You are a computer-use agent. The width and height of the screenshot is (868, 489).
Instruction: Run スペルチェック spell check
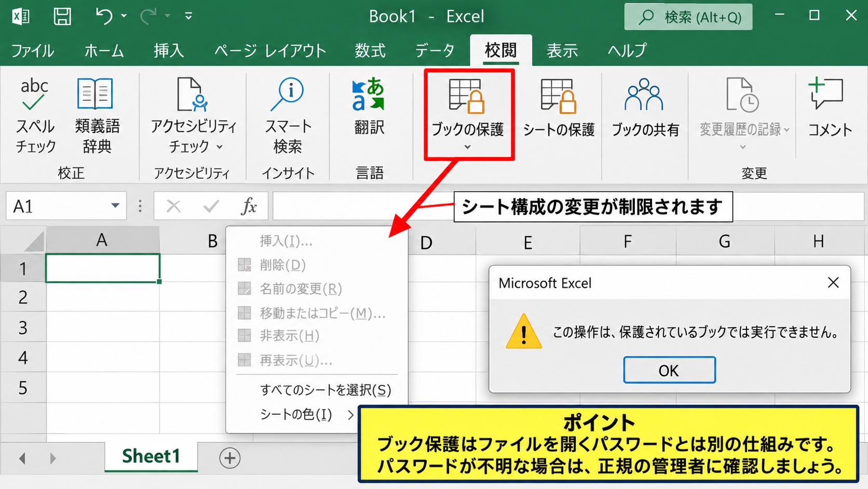35,115
